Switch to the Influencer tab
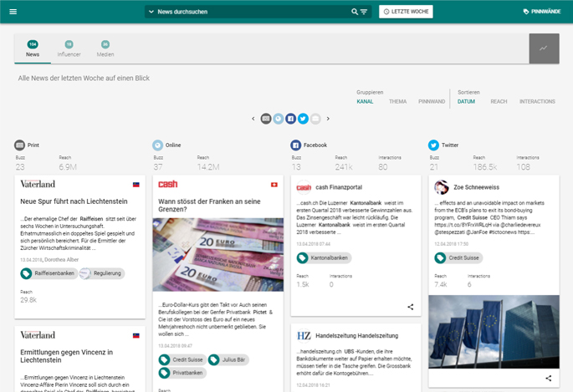 (x=69, y=48)
